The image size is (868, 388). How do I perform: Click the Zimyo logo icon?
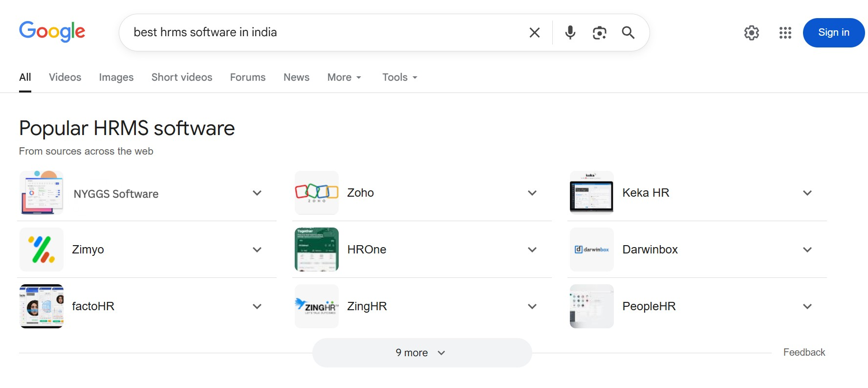point(42,250)
